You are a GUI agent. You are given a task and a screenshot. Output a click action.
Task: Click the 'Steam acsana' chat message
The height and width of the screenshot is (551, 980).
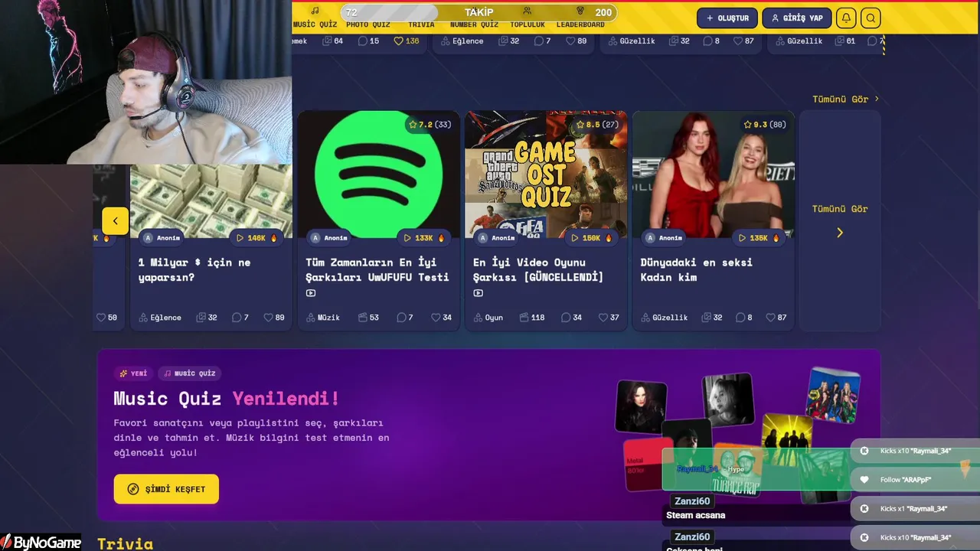point(695,515)
